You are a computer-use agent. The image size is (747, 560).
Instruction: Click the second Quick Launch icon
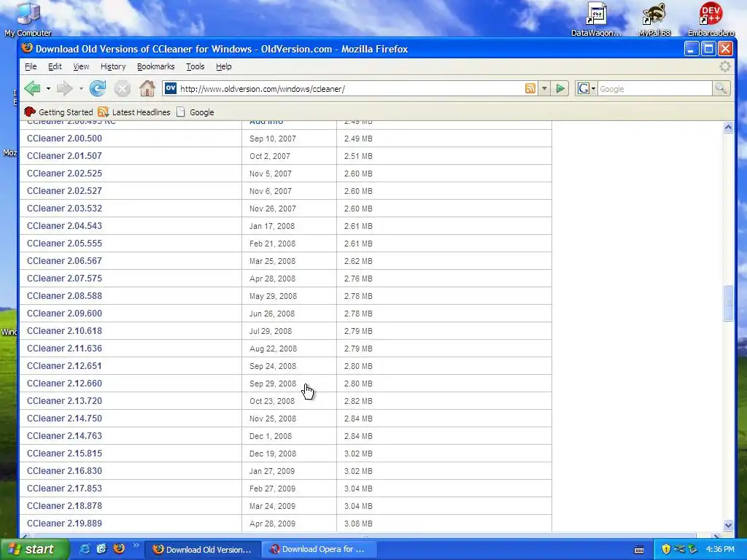[x=101, y=549]
